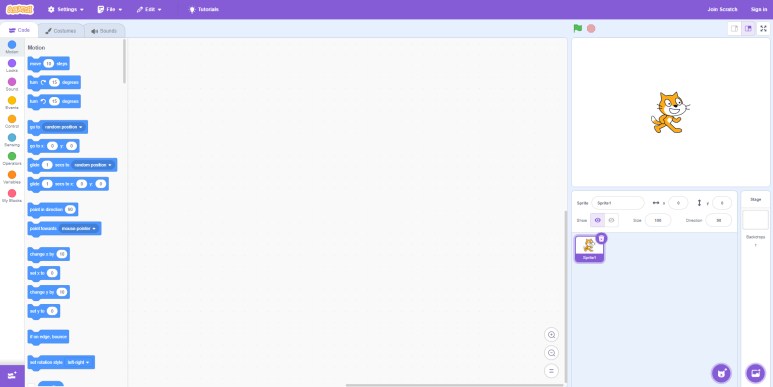The width and height of the screenshot is (773, 387).
Task: Click the change x by 10 block
Action: [x=48, y=254]
